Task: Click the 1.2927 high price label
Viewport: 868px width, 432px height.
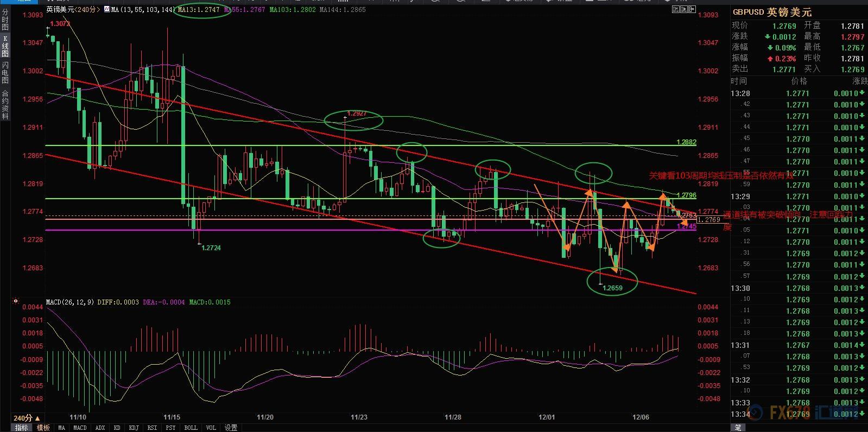Action: point(357,114)
